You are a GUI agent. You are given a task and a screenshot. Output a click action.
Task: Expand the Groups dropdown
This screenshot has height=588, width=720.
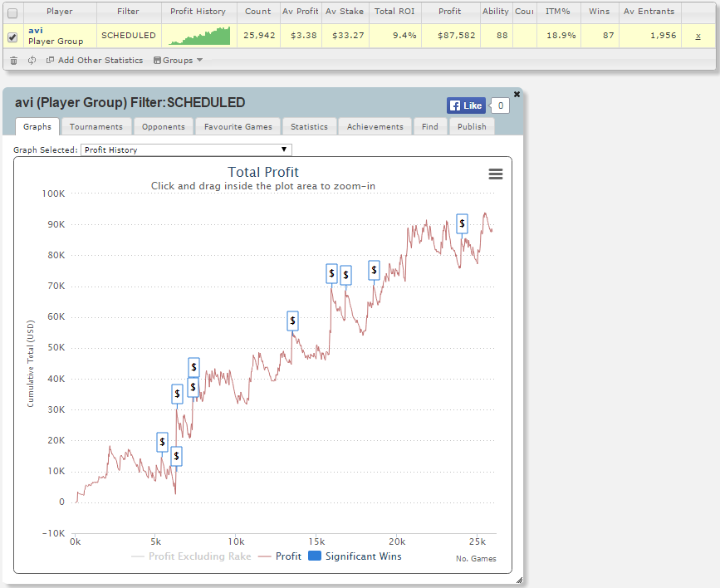click(179, 60)
